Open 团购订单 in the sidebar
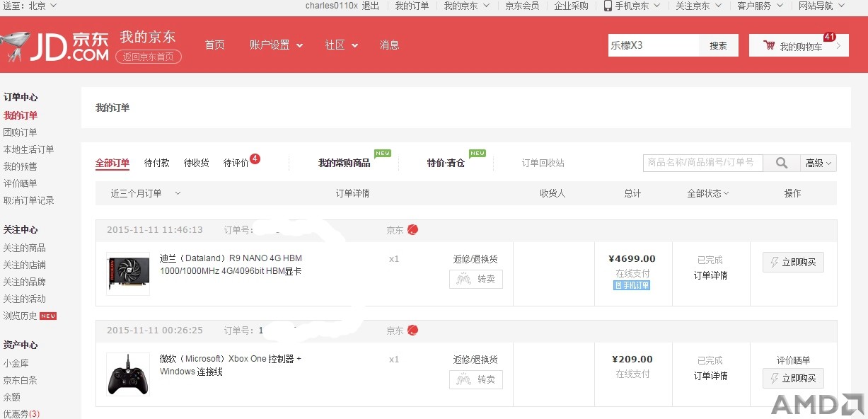This screenshot has height=419, width=868. click(x=20, y=132)
